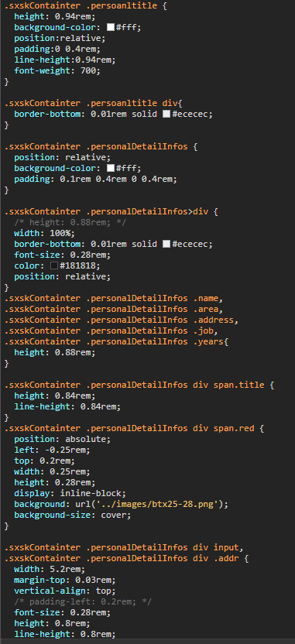
Task: Click the "padding:0 0.4rem;" declaration
Action: coord(57,50)
